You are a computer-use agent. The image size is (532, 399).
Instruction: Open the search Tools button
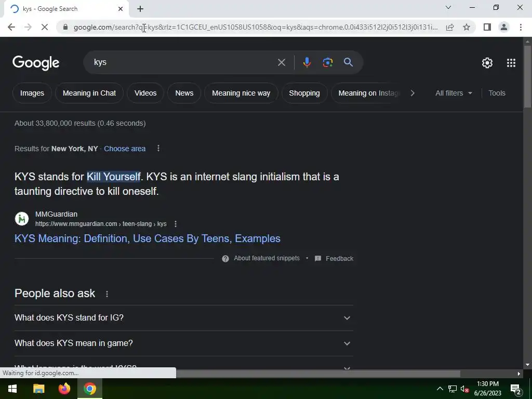coord(497,93)
